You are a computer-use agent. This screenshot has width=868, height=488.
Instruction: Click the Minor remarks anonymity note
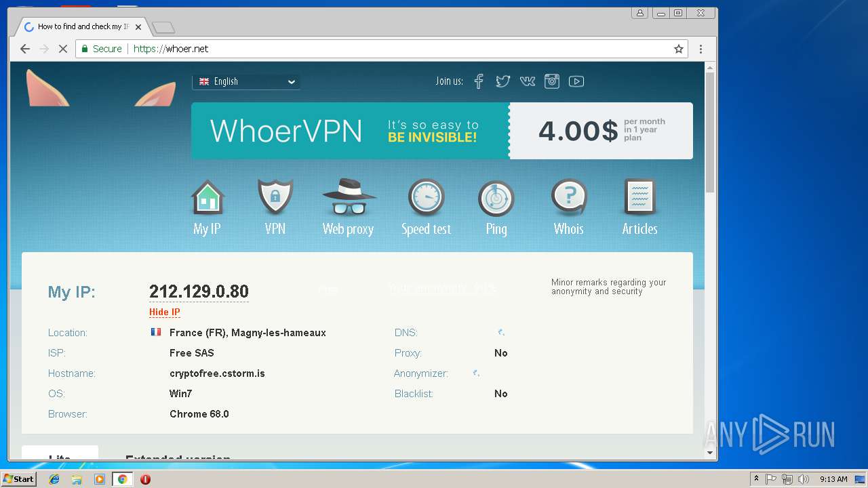(608, 287)
